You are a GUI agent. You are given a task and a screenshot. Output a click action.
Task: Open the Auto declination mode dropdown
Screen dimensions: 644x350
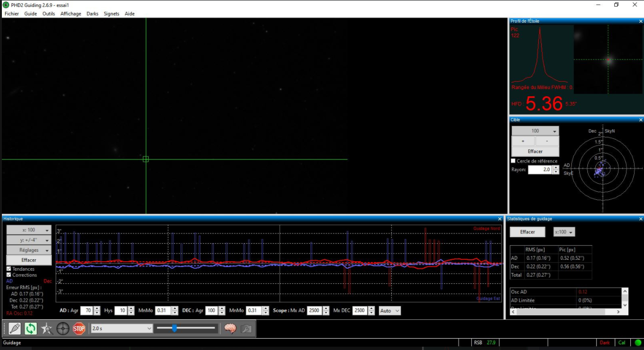pyautogui.click(x=390, y=311)
